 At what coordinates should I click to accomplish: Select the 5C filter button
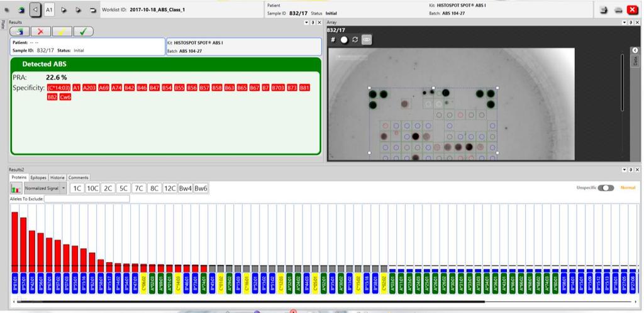pyautogui.click(x=123, y=189)
